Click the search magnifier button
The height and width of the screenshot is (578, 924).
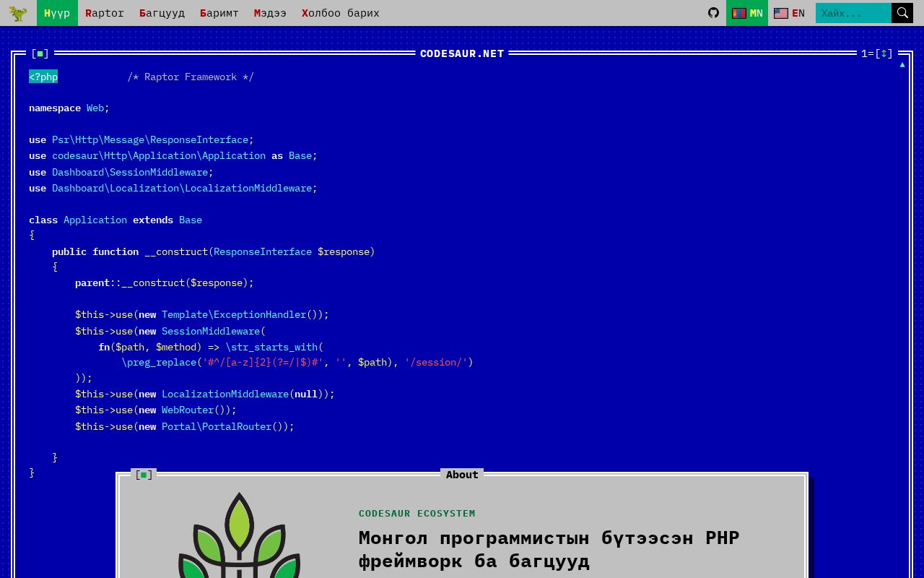pos(902,13)
